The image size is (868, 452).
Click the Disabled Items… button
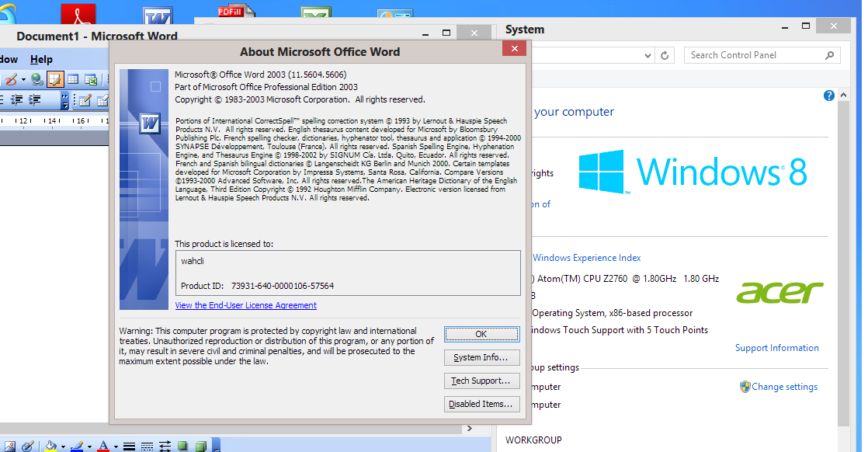tap(481, 404)
